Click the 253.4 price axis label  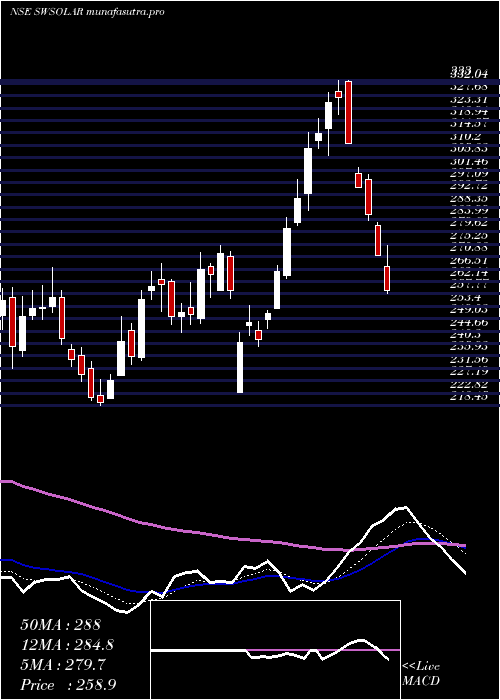[464, 296]
